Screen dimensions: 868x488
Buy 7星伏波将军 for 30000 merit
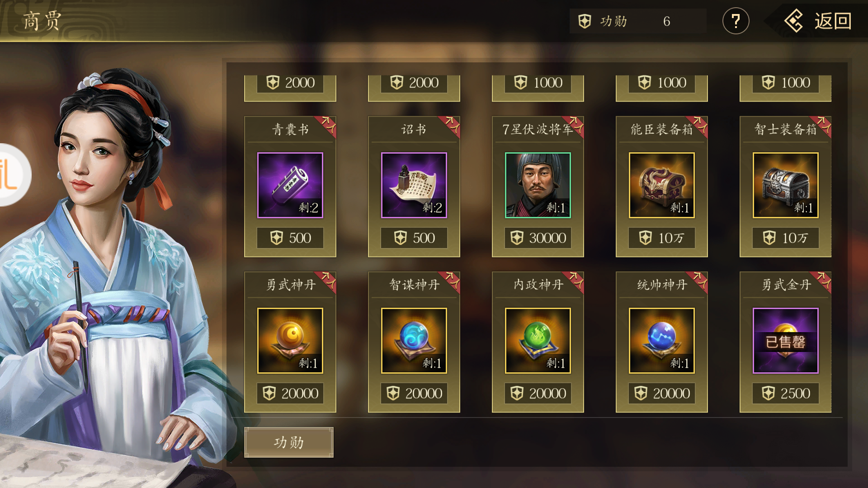(538, 238)
